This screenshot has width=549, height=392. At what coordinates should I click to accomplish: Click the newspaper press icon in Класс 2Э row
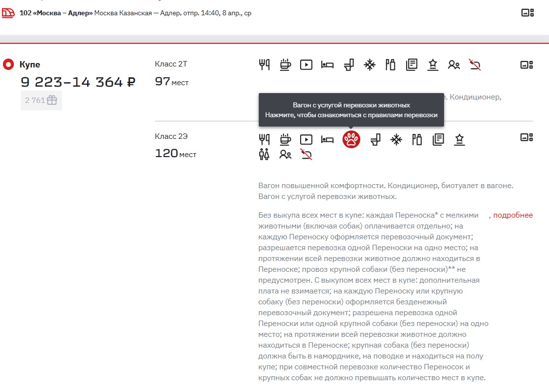point(438,140)
